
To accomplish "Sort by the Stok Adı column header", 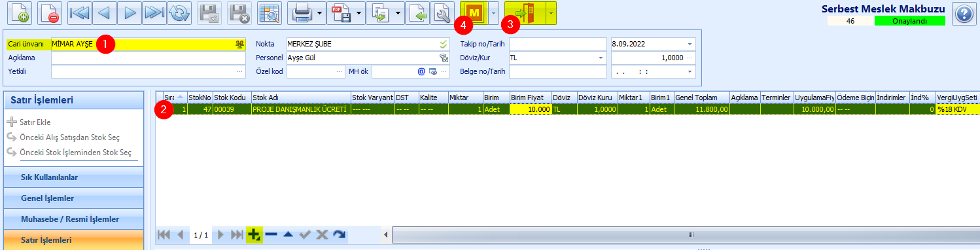I will pyautogui.click(x=300, y=98).
